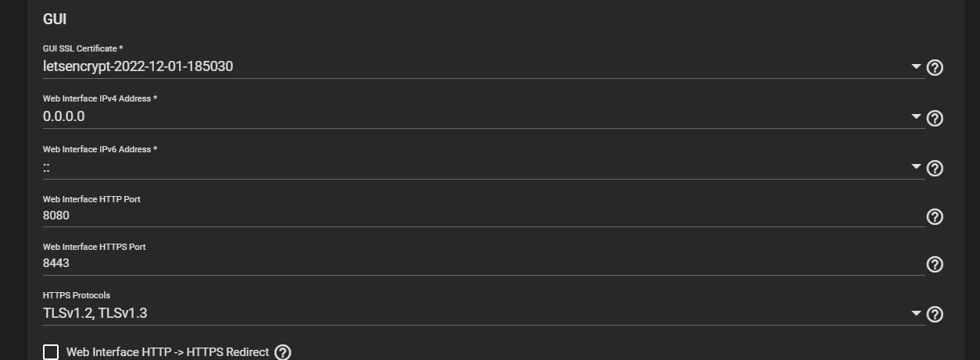This screenshot has height=360, width=980.
Task: Click the GUI section heading
Action: tap(55, 20)
